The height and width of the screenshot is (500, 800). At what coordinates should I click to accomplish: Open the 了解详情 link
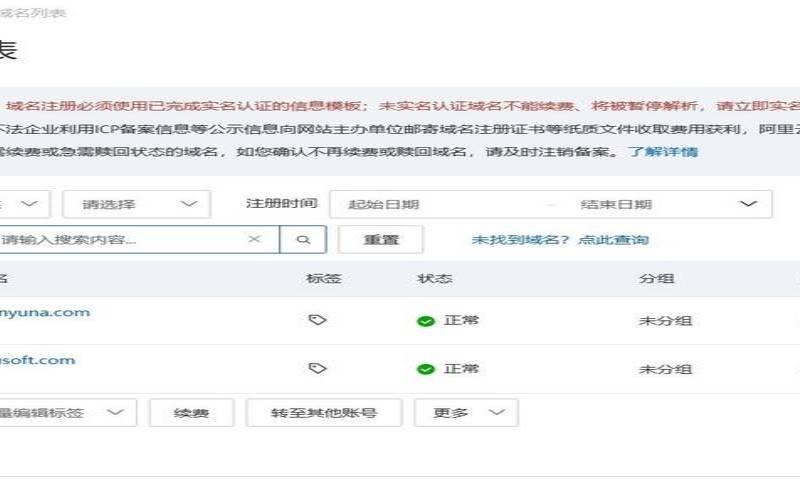[x=662, y=152]
